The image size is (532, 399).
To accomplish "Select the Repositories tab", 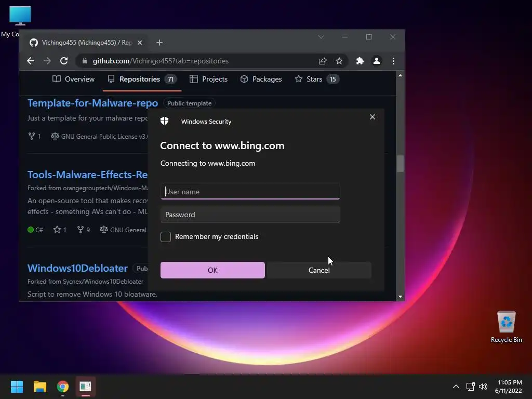I will tap(142, 79).
